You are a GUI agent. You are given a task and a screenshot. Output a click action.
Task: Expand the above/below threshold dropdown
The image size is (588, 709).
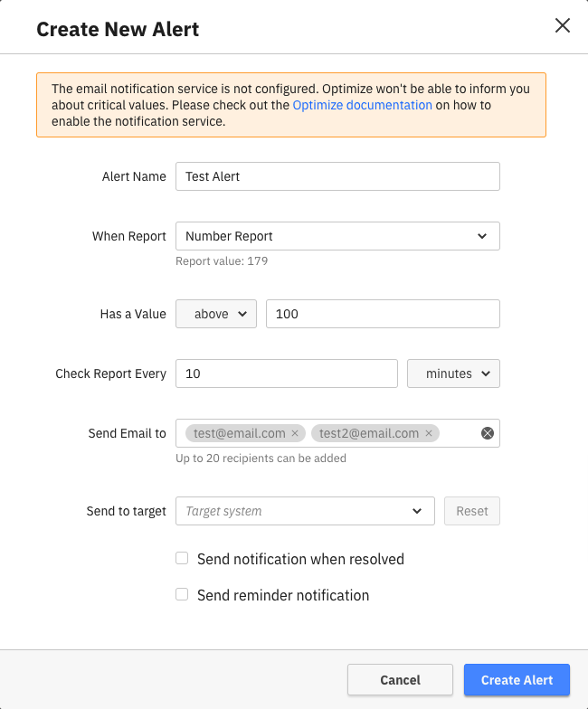[216, 314]
